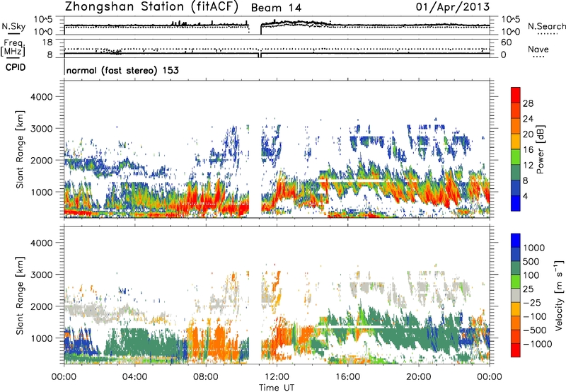Click the blue bottom of power colorbar
The image size is (566, 392).
[x=516, y=203]
